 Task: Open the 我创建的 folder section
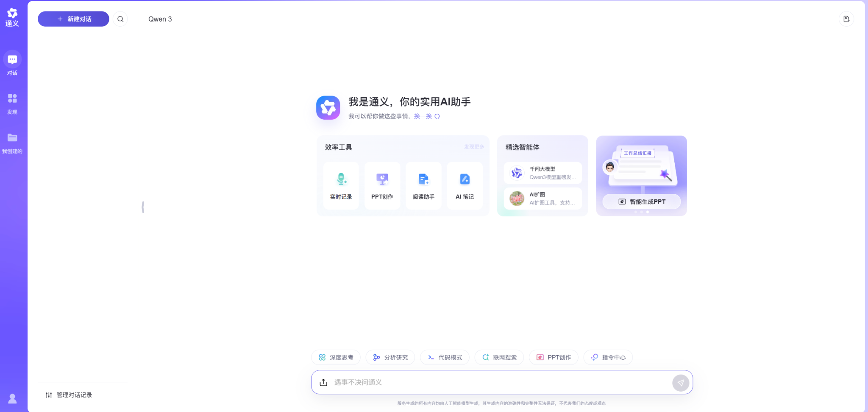12,143
